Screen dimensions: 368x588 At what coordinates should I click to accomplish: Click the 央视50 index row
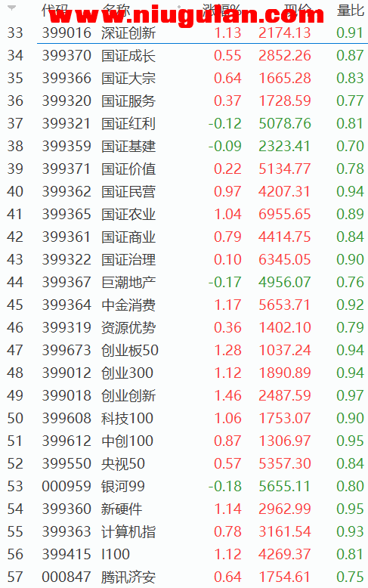point(184,463)
